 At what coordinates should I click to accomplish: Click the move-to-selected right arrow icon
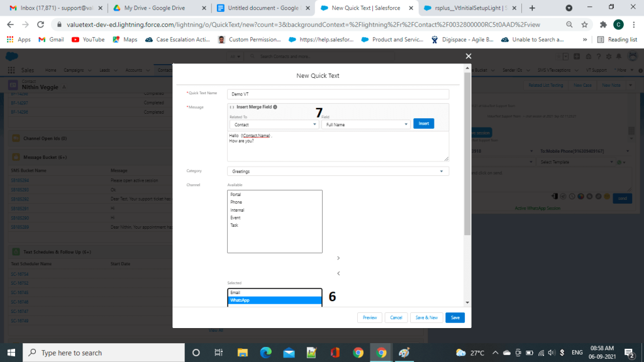click(338, 258)
